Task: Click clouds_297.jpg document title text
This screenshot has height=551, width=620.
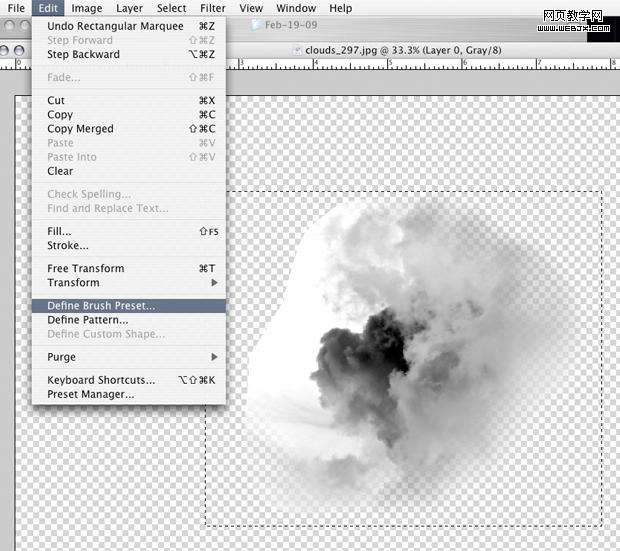Action: [403, 50]
